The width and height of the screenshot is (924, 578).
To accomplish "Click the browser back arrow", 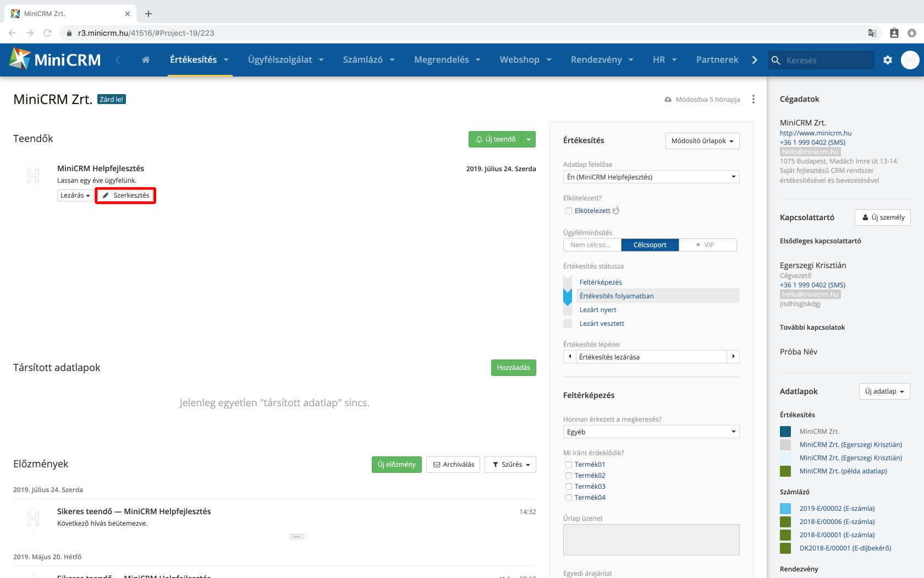I will tap(12, 33).
